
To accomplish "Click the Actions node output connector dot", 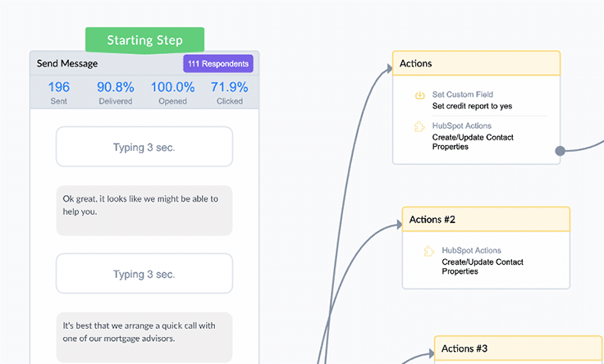I will click(561, 151).
